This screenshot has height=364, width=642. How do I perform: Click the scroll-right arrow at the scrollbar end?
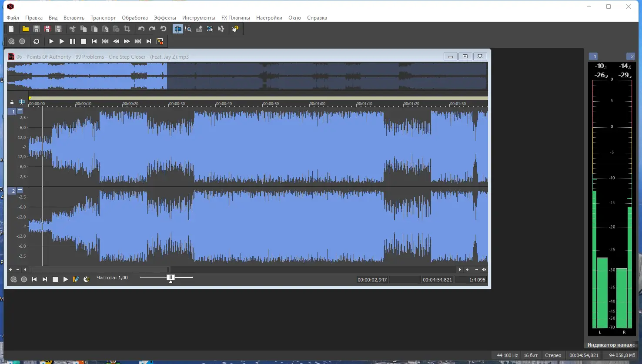(x=460, y=270)
